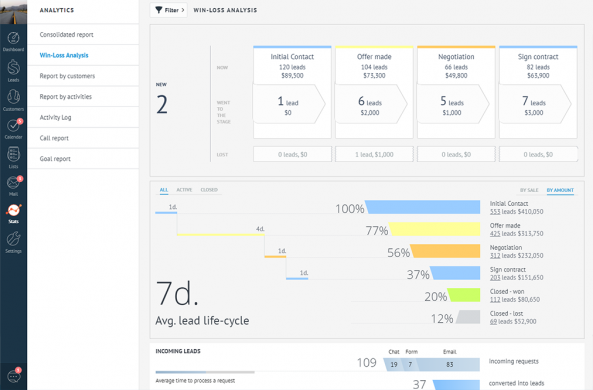Click the gray 12% Closed-lost funnel bar

(468, 317)
